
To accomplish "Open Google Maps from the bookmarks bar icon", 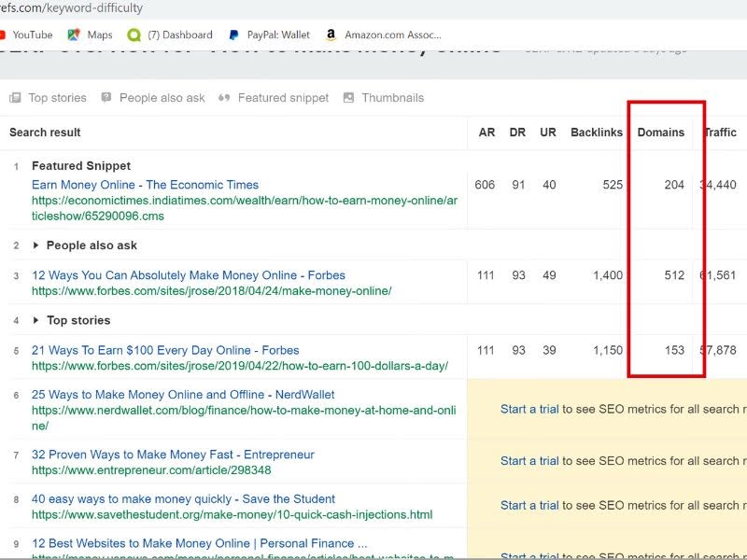I will (x=73, y=35).
